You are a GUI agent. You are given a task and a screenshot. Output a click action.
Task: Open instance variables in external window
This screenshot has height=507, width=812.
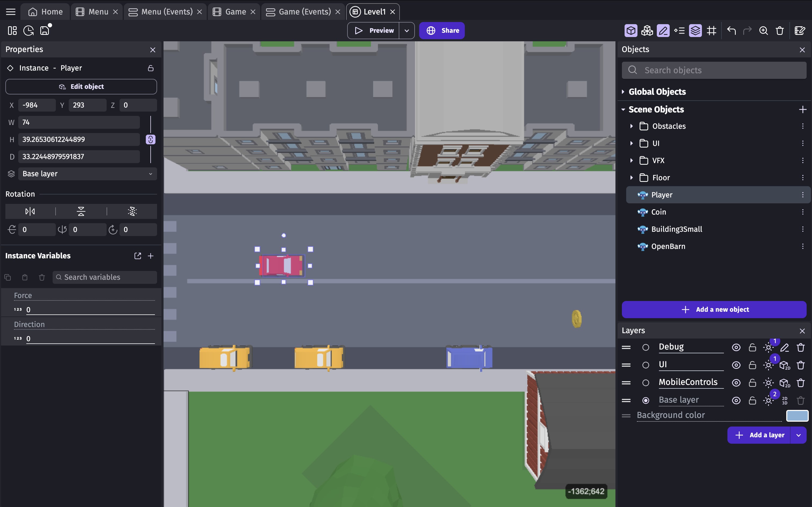[137, 256]
